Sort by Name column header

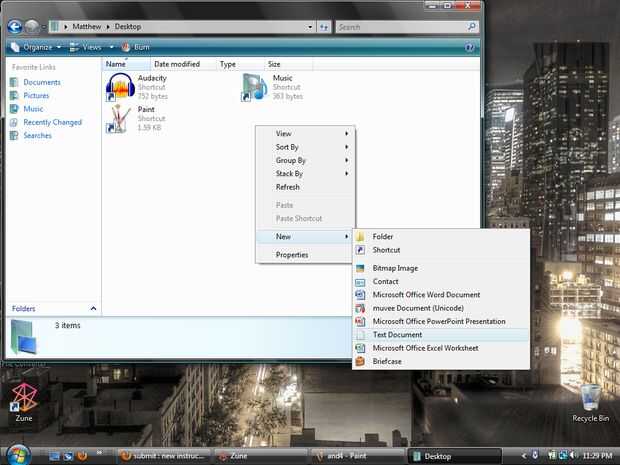click(126, 64)
